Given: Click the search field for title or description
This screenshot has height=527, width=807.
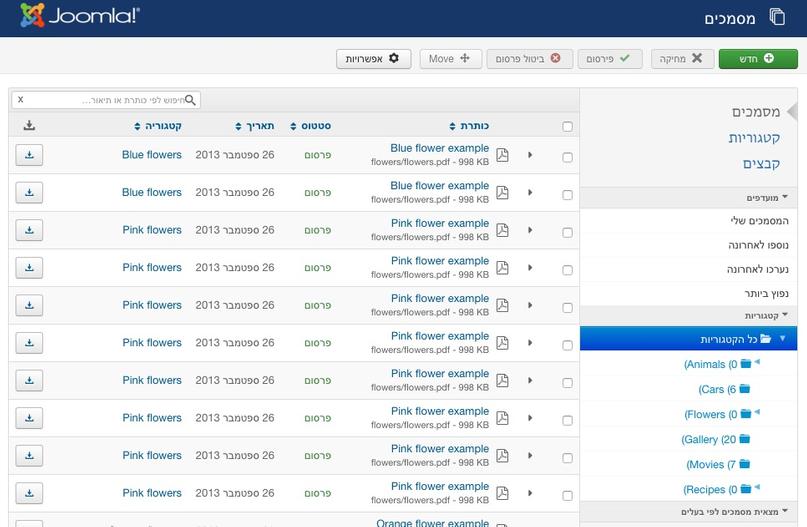Looking at the screenshot, I should click(x=106, y=100).
